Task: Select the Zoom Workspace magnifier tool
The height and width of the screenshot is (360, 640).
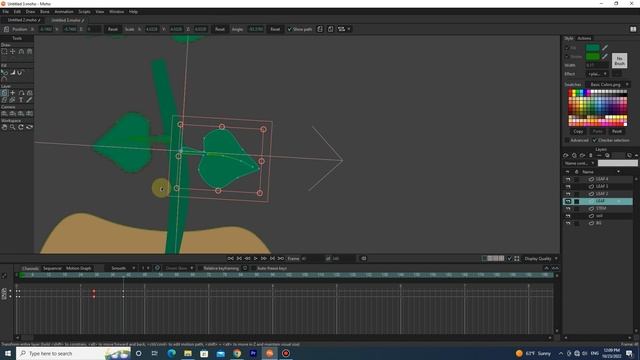Action: click(13, 127)
